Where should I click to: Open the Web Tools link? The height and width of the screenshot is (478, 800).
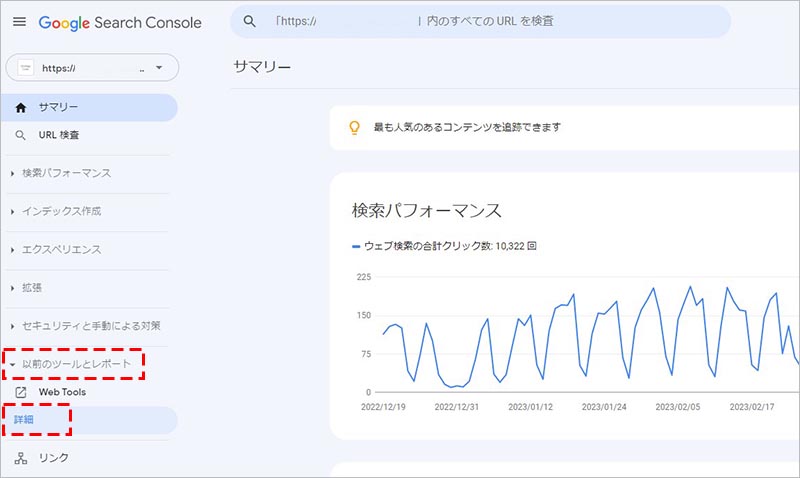tap(62, 392)
